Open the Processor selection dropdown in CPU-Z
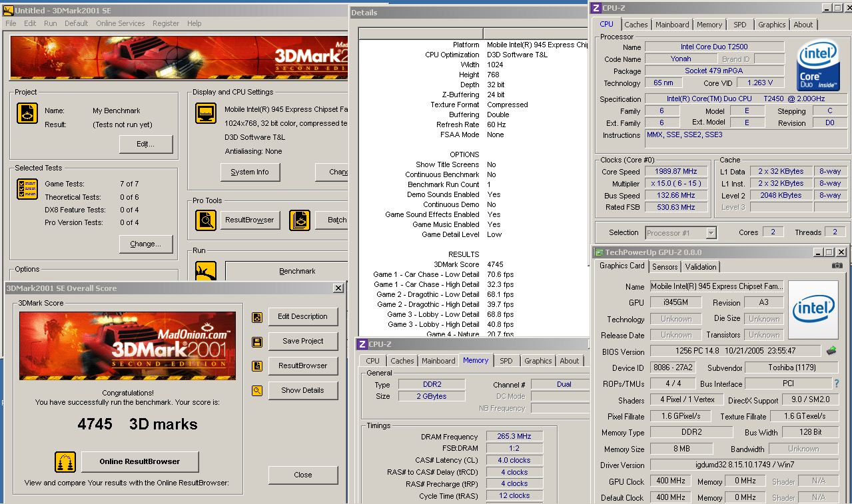 [711, 232]
